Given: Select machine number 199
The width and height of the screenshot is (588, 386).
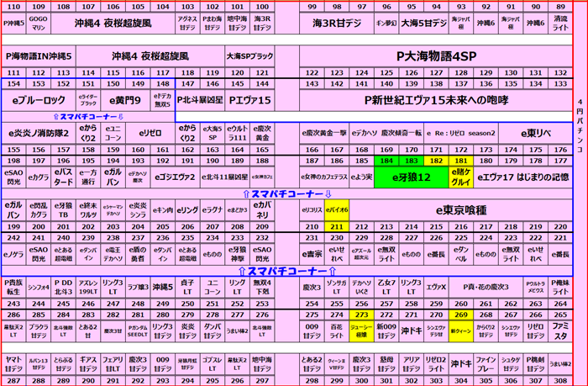Looking at the screenshot, I should (14, 227).
